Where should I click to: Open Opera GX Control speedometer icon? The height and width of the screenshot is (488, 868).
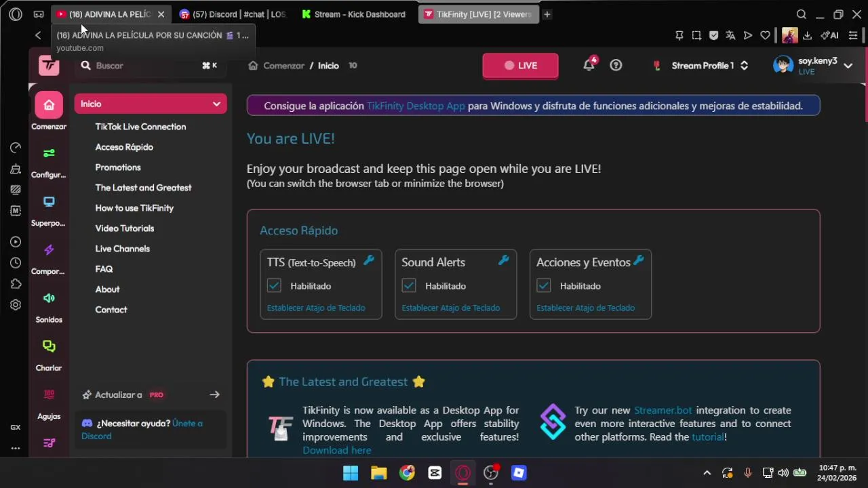click(16, 148)
